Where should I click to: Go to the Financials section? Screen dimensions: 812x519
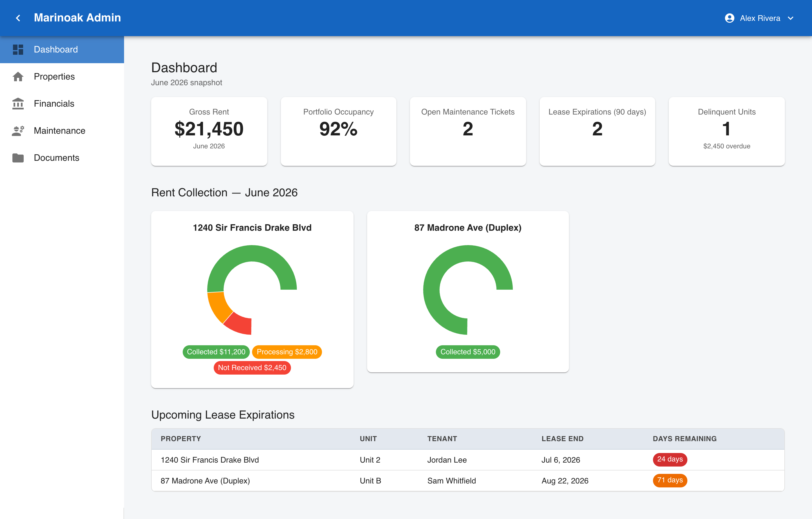pos(62,104)
